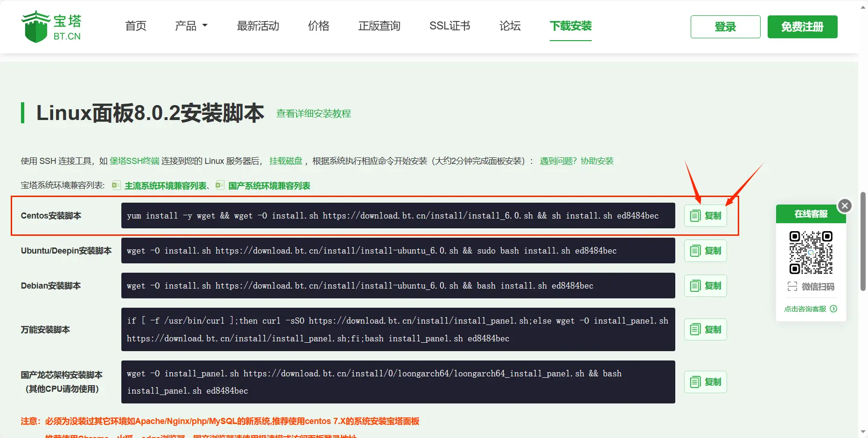Click the BT.CN 宝塔 logo
Viewport: 868px width, 438px height.
point(51,27)
